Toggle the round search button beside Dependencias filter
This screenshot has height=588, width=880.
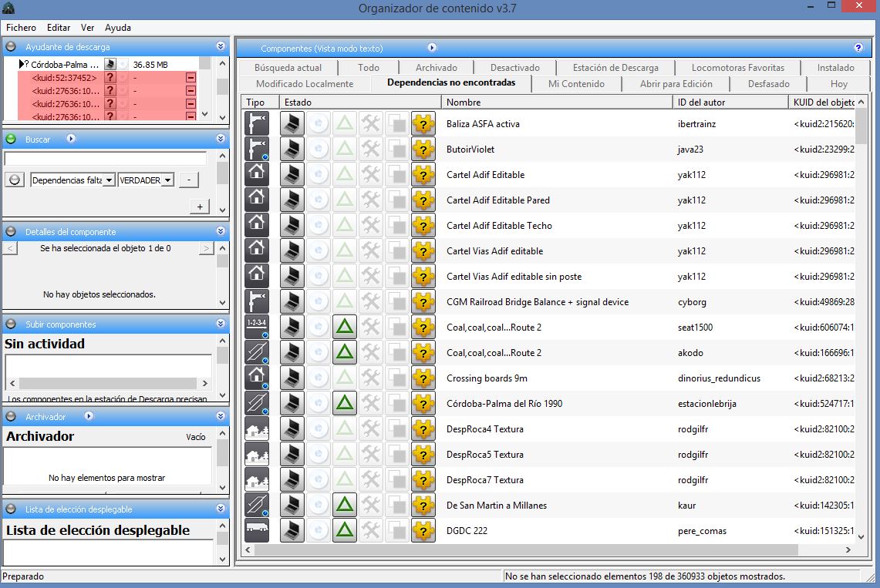click(x=15, y=180)
